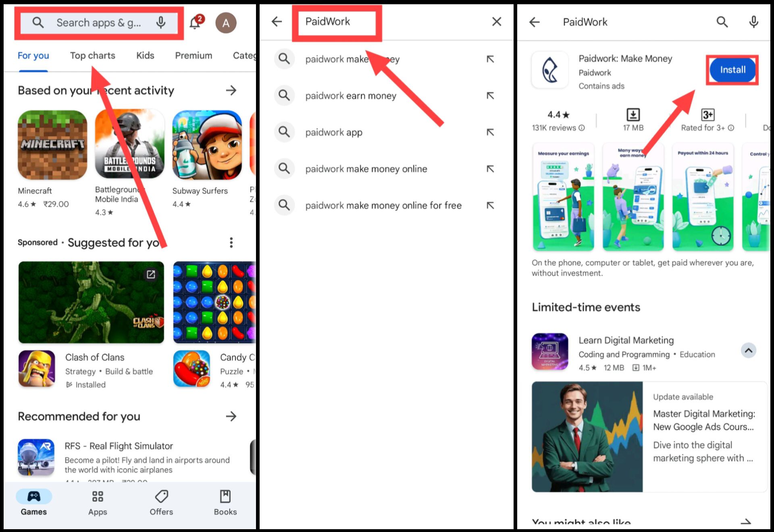Open arrow next to Based on your recent activity

tap(231, 90)
